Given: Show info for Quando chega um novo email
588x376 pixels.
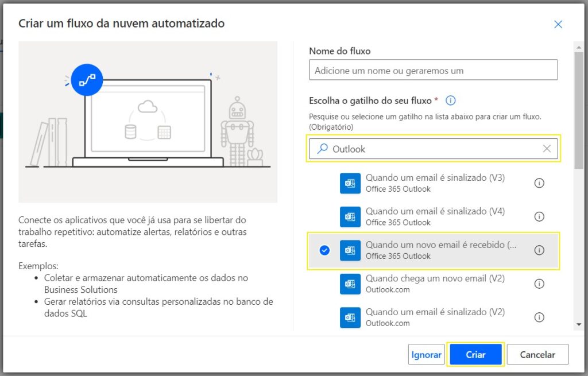Looking at the screenshot, I should (x=539, y=284).
